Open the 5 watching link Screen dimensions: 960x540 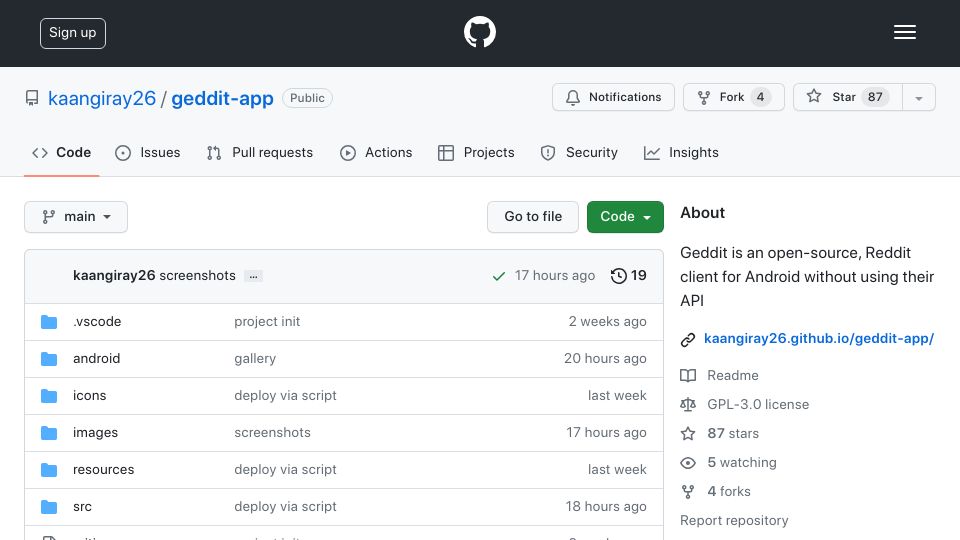pos(742,462)
